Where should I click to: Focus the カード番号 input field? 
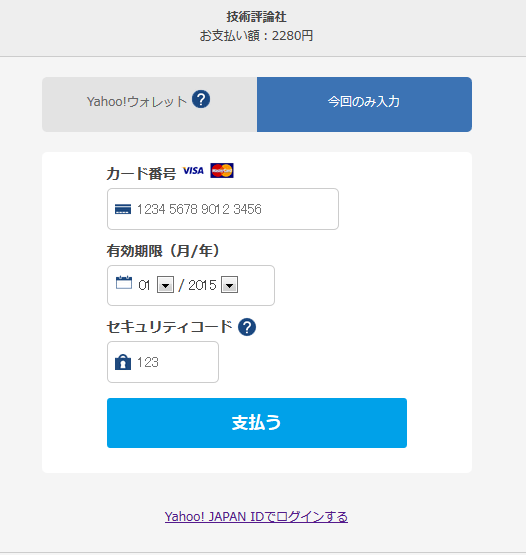[x=223, y=209]
